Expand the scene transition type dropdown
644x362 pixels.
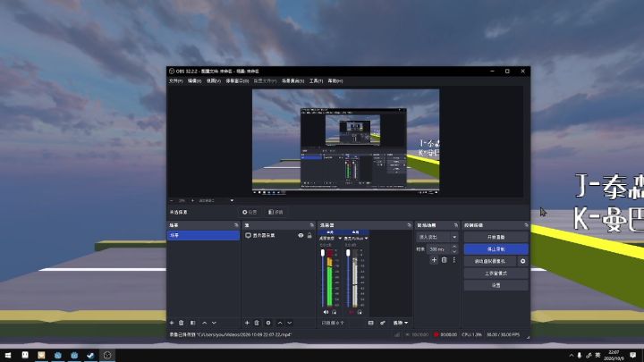click(437, 237)
